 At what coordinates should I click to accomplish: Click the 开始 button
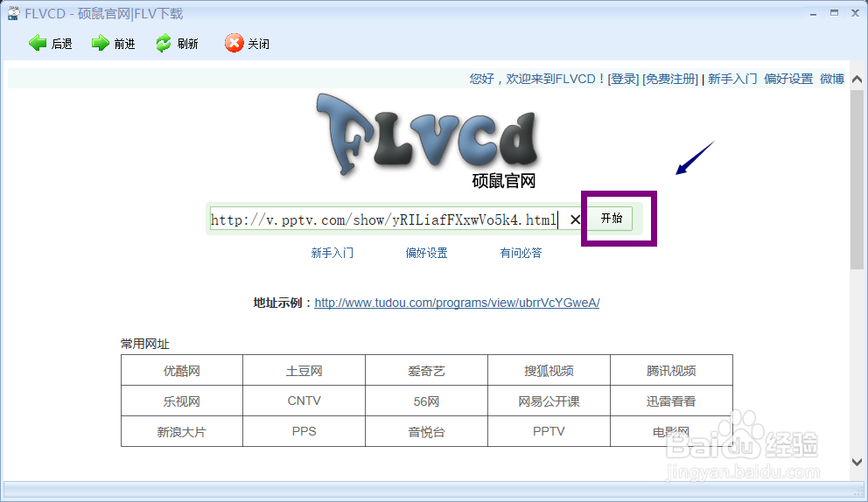[x=612, y=218]
